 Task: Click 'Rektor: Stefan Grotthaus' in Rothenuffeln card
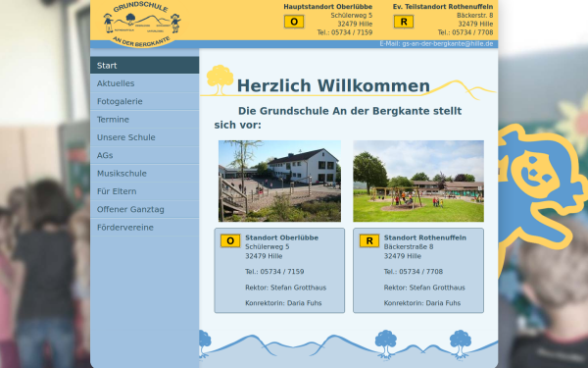pos(424,288)
